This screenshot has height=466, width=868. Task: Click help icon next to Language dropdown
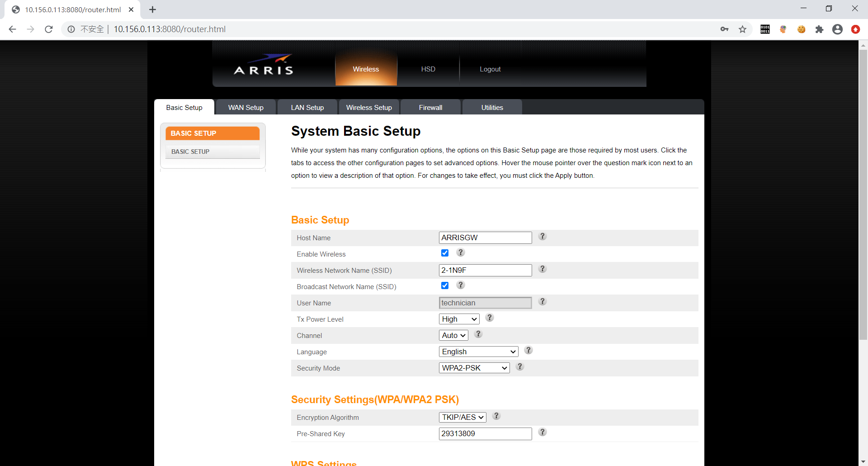tap(528, 350)
